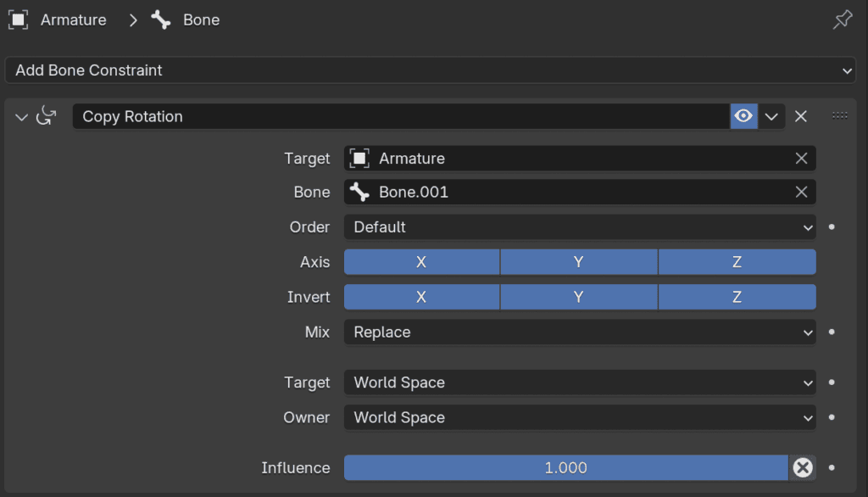Toggle Invert X button
The image size is (868, 497).
click(421, 297)
